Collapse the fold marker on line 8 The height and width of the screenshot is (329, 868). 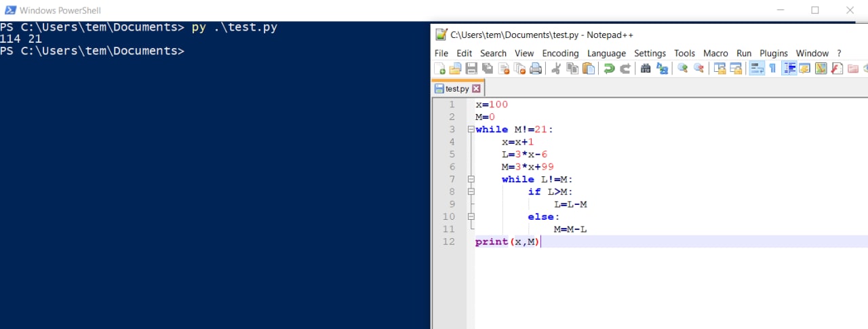click(471, 191)
